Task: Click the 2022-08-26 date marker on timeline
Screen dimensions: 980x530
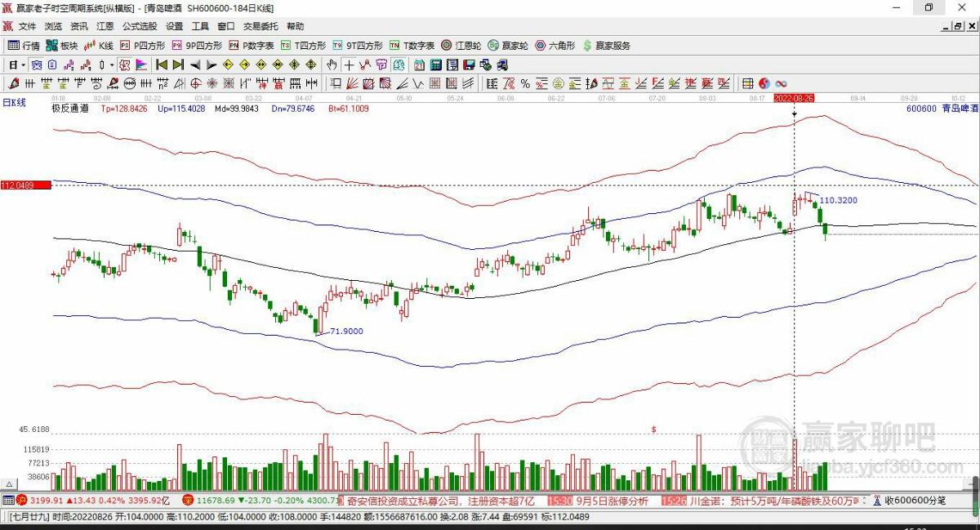Action: click(794, 97)
